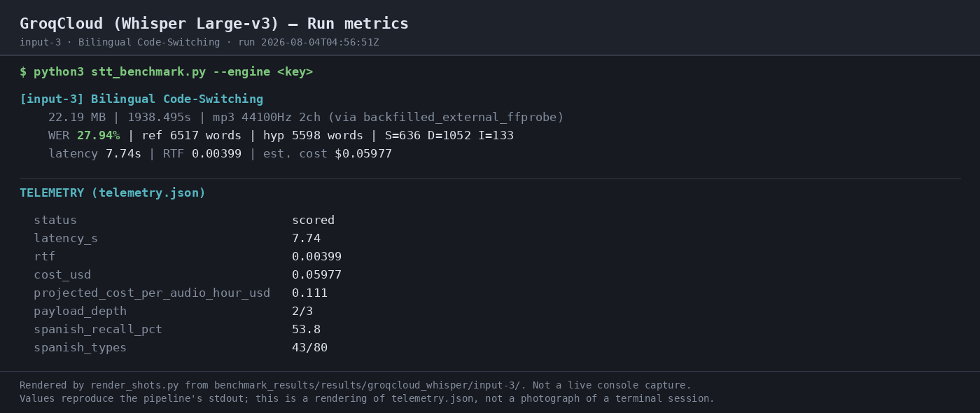The height and width of the screenshot is (413, 980).
Task: Click the 'spanish_types' telemetry key
Action: 80,348
